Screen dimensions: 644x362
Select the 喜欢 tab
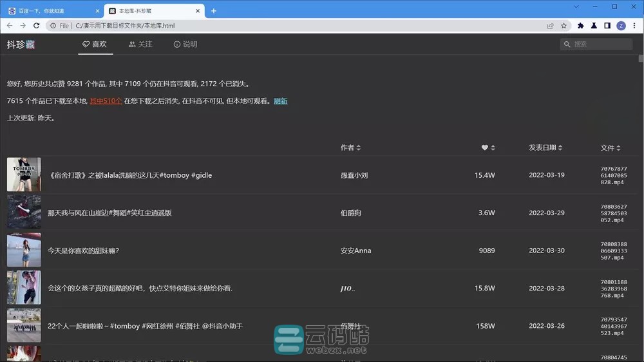click(95, 44)
